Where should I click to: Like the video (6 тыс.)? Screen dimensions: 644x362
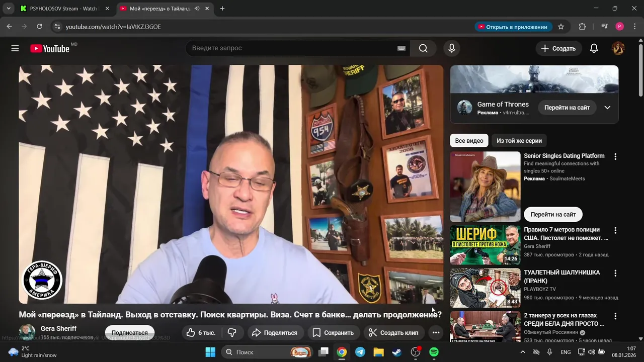tap(201, 333)
